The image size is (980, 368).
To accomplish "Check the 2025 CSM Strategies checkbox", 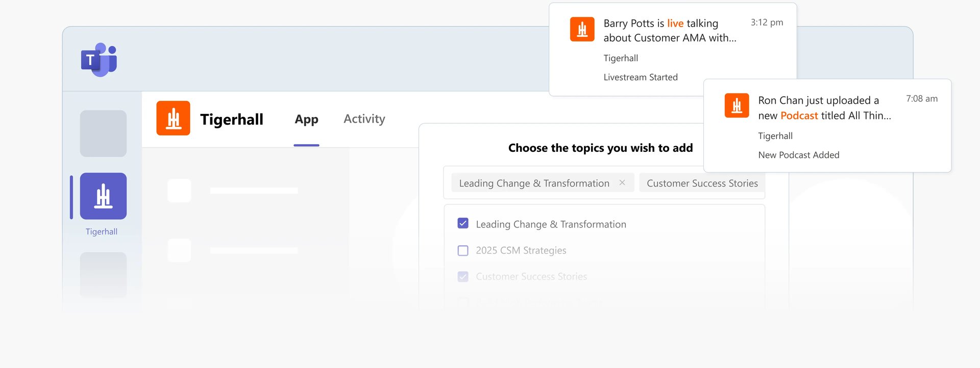I will tap(463, 250).
